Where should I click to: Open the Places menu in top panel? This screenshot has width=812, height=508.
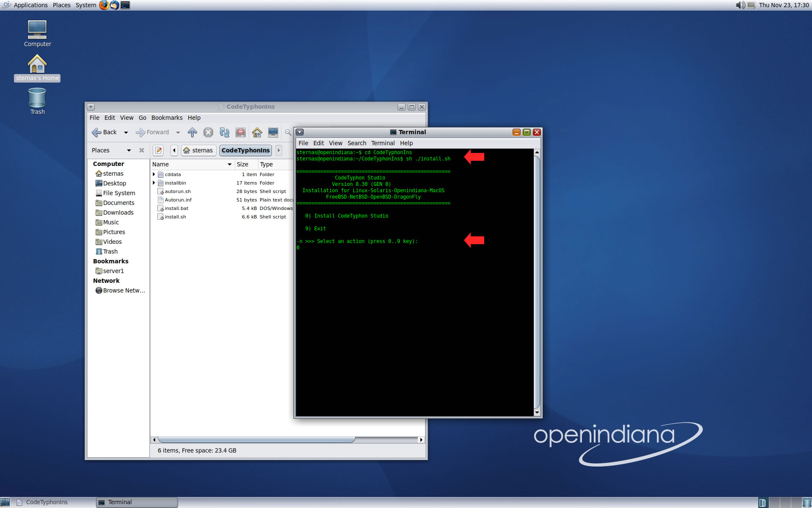click(x=62, y=5)
